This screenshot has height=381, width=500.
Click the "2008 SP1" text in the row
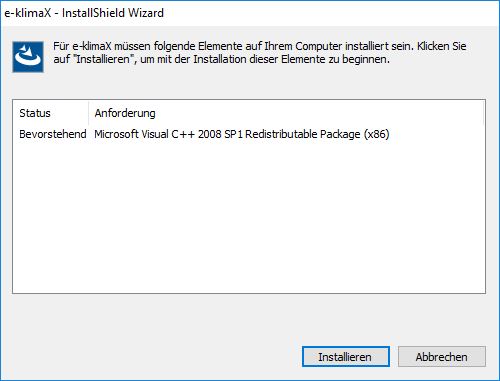tap(221, 134)
